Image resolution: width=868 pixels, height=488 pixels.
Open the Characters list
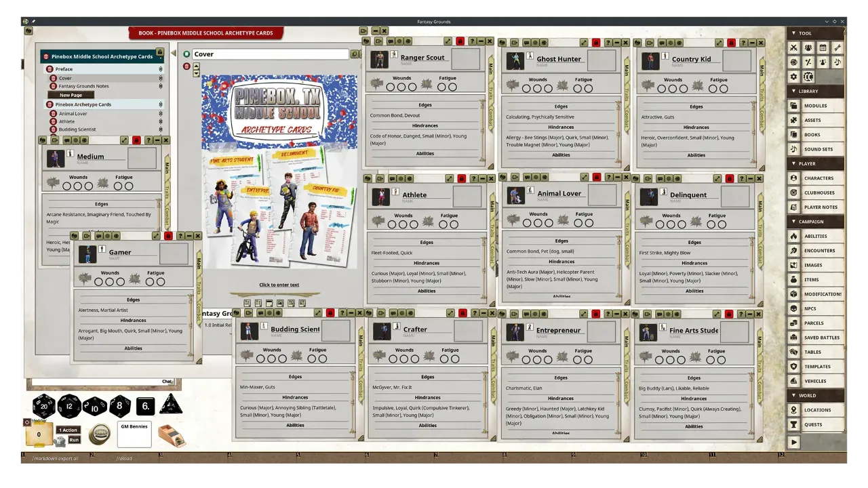(x=816, y=178)
